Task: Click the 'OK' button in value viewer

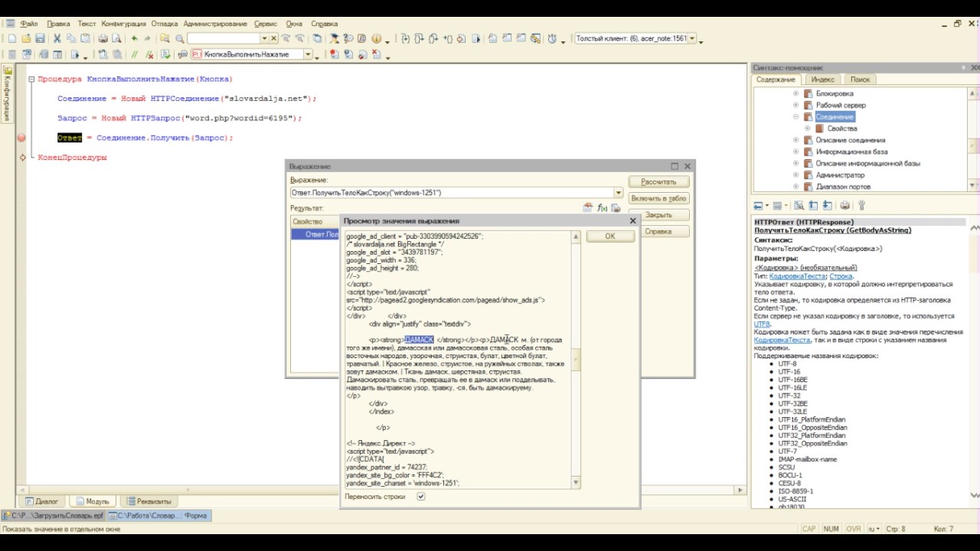Action: (610, 236)
